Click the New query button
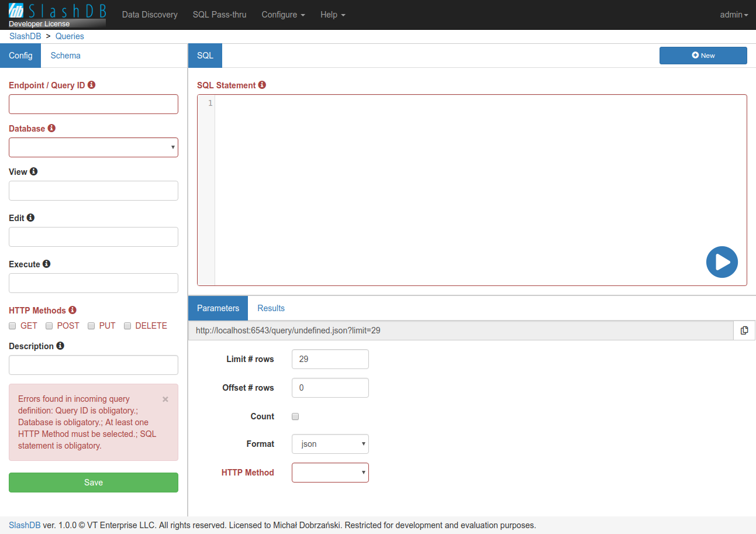756x534 pixels. point(703,56)
